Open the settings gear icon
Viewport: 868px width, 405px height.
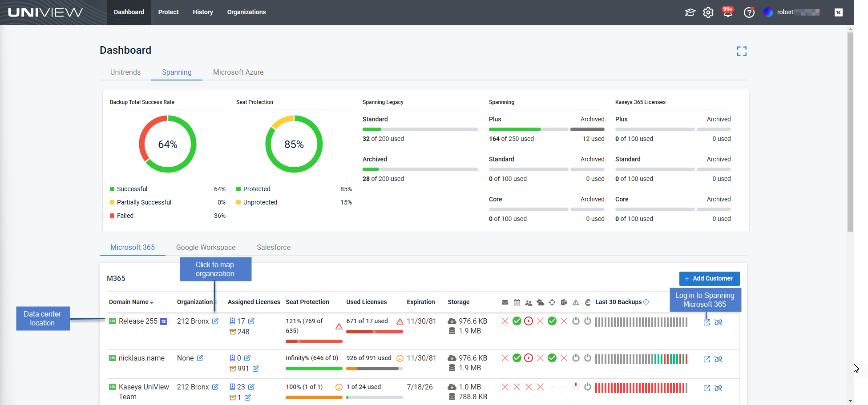[708, 12]
